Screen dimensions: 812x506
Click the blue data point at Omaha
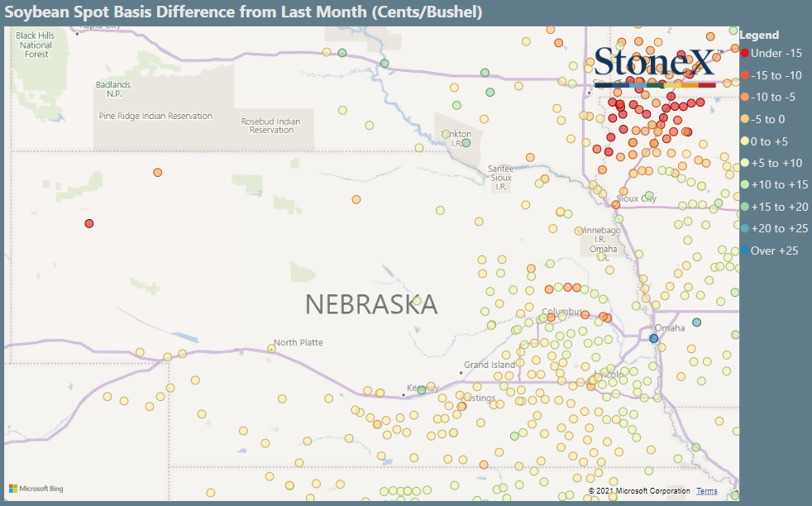(653, 338)
